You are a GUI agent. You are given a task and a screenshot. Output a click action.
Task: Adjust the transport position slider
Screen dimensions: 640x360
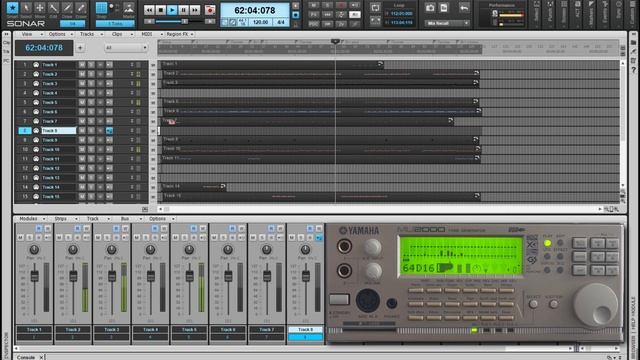(x=184, y=21)
